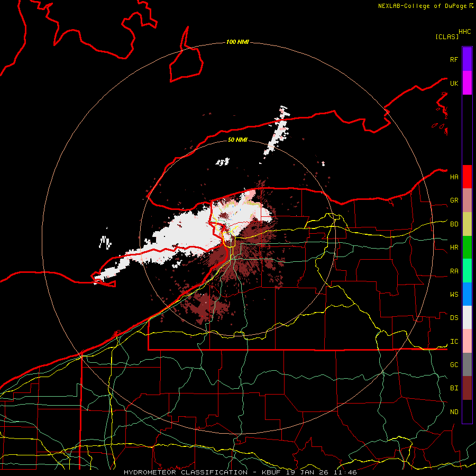Click the 'GC' legend label
The image size is (476, 476).
tap(454, 365)
